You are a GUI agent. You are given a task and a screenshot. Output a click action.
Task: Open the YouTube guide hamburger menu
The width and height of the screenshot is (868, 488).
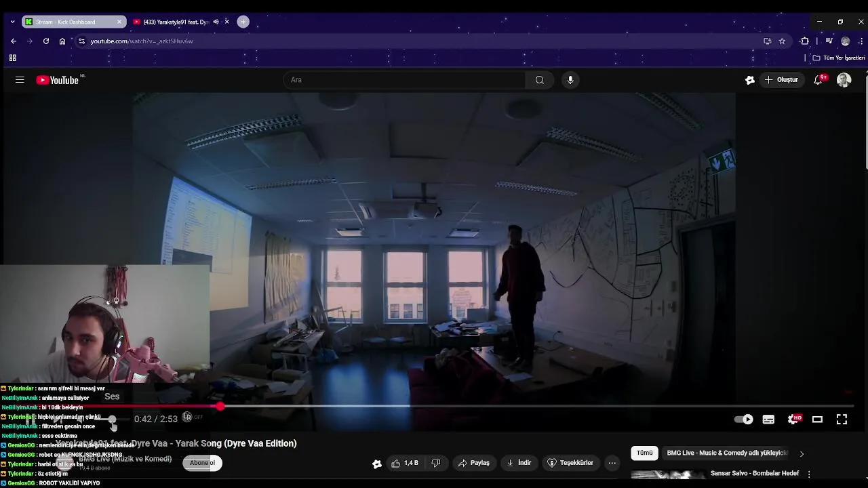[x=20, y=80]
